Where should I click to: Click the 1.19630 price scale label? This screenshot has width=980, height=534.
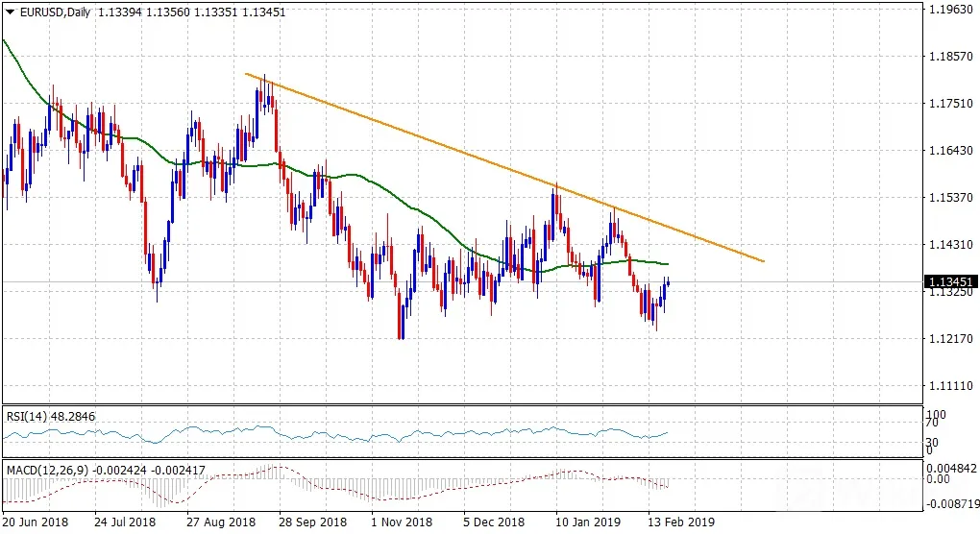950,9
